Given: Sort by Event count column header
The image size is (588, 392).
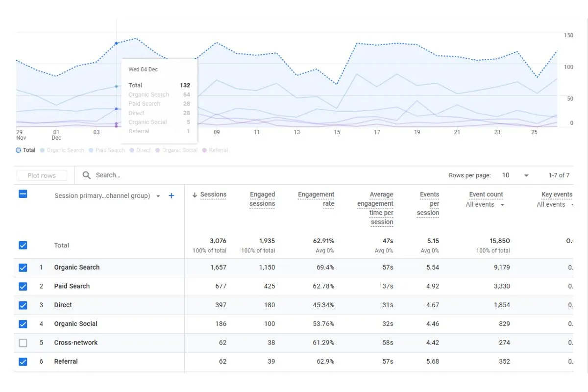Looking at the screenshot, I should [486, 195].
